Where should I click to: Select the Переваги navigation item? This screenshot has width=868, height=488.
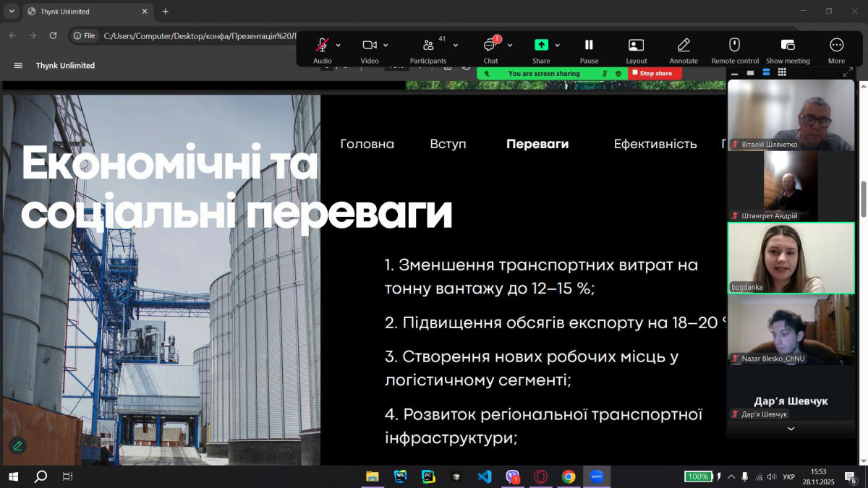[537, 144]
